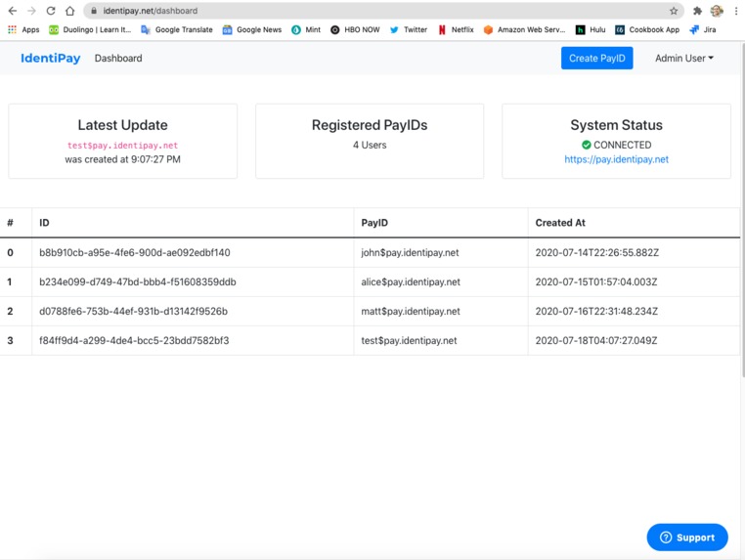Click the IdentiPay logo
This screenshot has width=745, height=560.
click(51, 58)
